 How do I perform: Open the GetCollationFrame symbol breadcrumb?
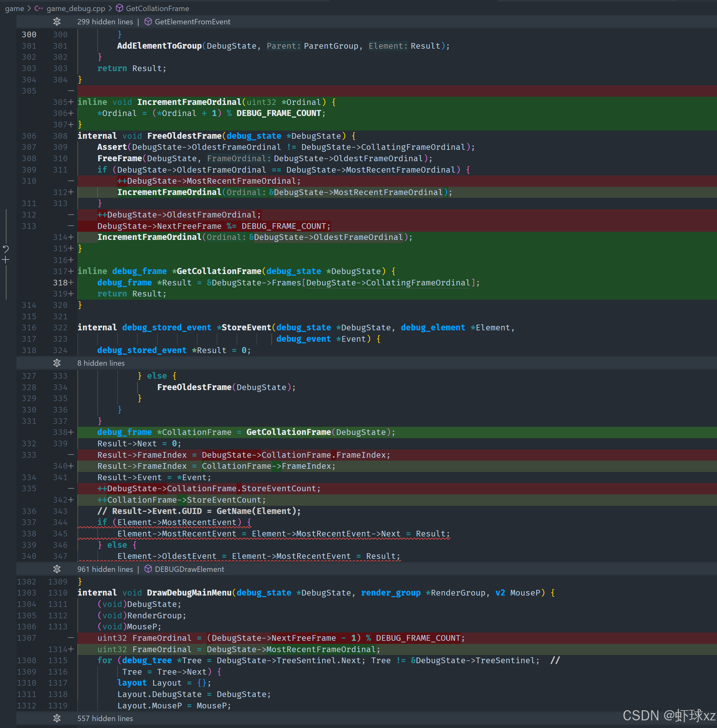(157, 8)
